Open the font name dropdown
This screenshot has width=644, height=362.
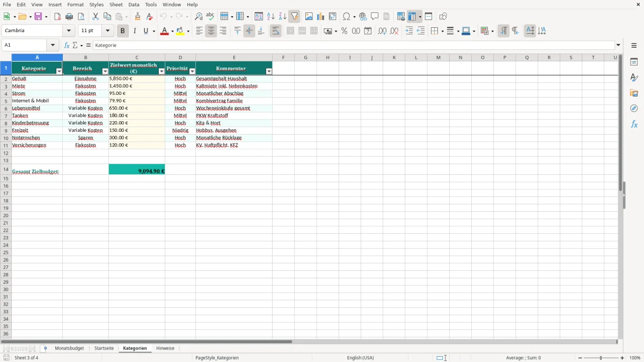click(69, 31)
